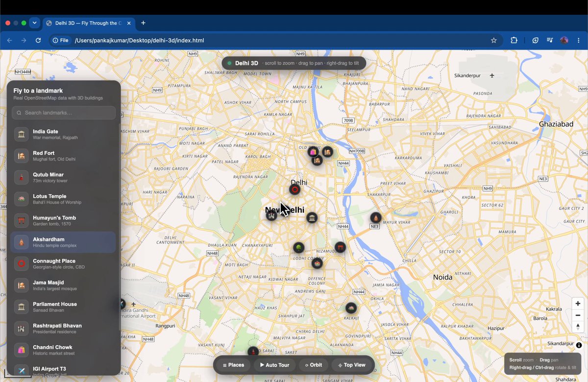Bookmark this page with the star icon

tap(493, 40)
